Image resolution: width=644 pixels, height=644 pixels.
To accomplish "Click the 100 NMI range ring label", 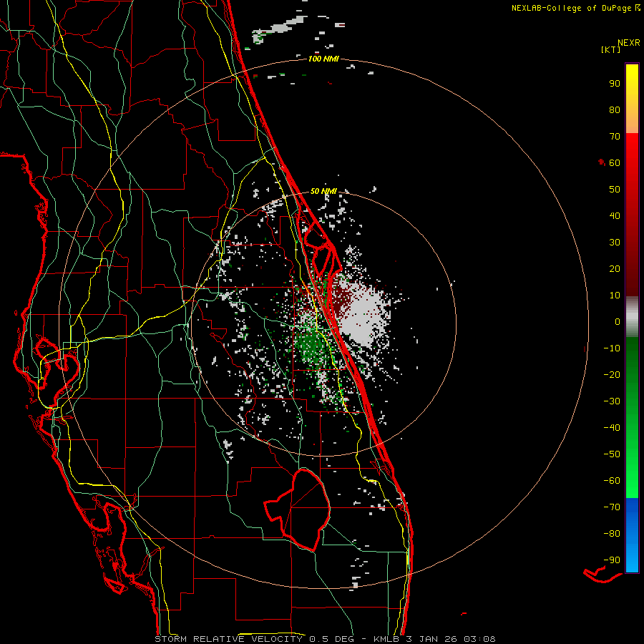I will point(323,59).
